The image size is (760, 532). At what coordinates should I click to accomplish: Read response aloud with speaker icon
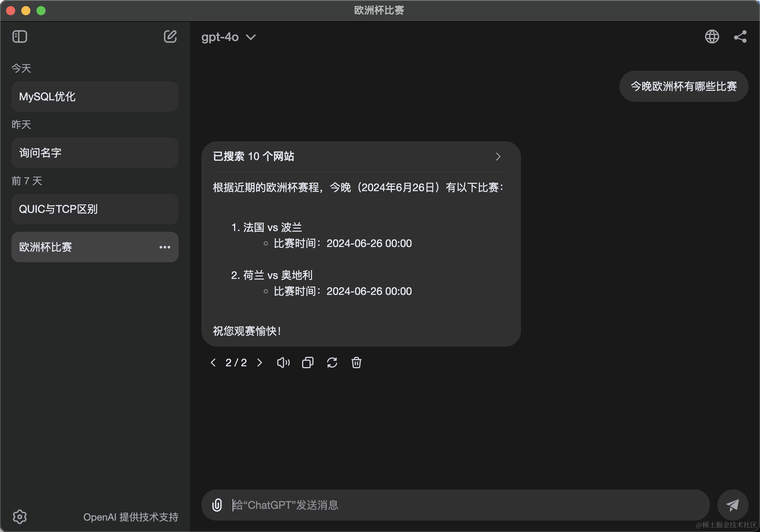click(283, 363)
